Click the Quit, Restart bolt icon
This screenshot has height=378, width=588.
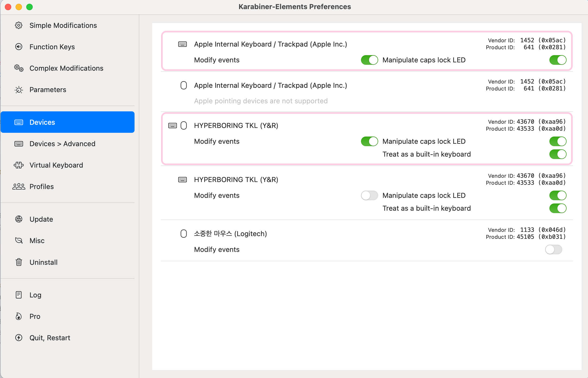(x=18, y=338)
